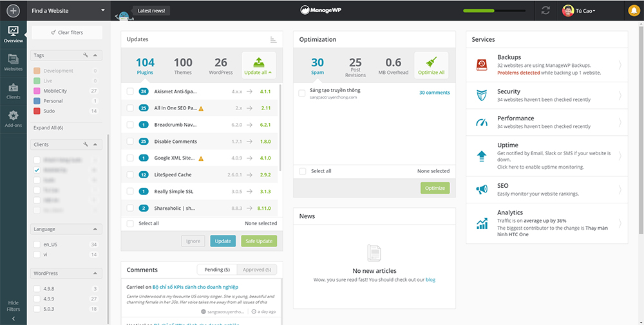The height and width of the screenshot is (325, 644).
Task: Click warning icon next to All In One SEO
Action: 201,109
